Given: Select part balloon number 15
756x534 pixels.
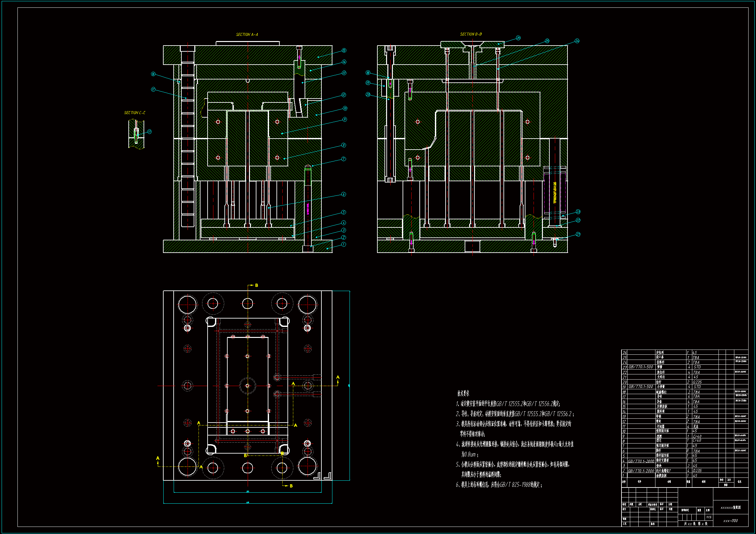Looking at the screenshot, I should click(344, 50).
